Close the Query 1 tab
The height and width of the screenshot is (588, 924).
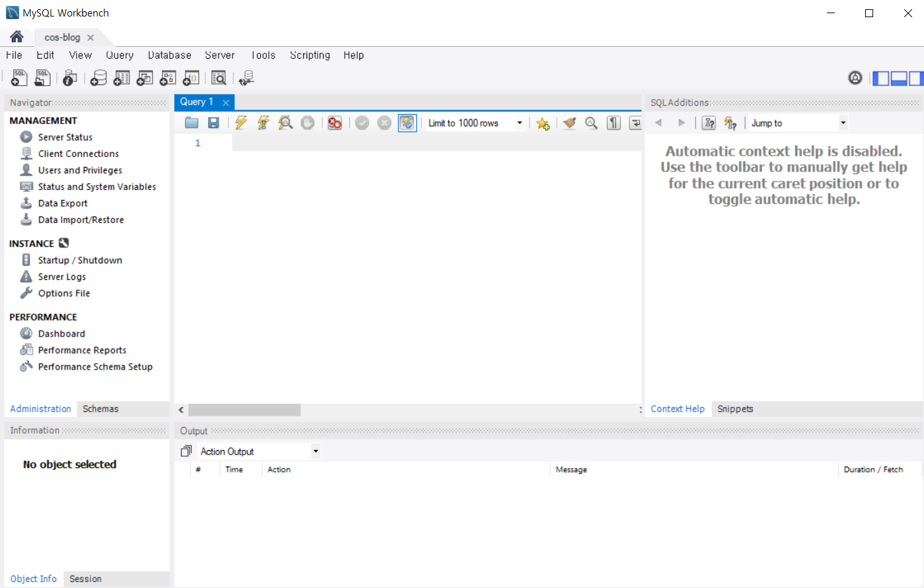[x=226, y=102]
